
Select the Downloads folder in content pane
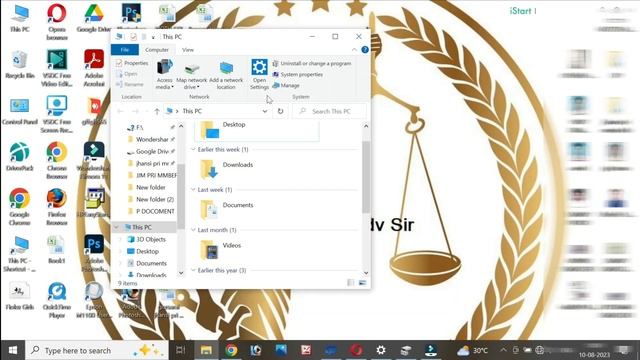(227, 169)
